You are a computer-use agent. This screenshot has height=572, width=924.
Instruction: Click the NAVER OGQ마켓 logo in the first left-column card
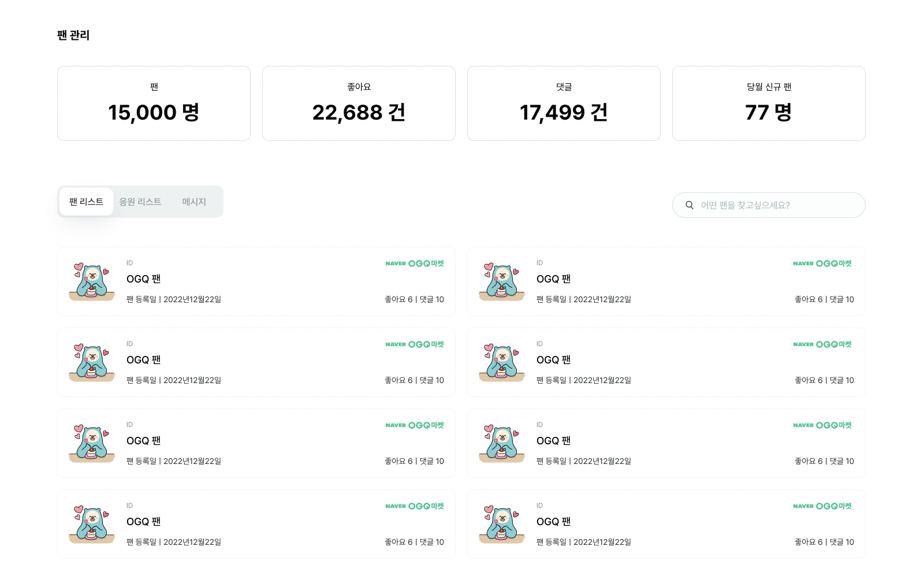(x=415, y=263)
